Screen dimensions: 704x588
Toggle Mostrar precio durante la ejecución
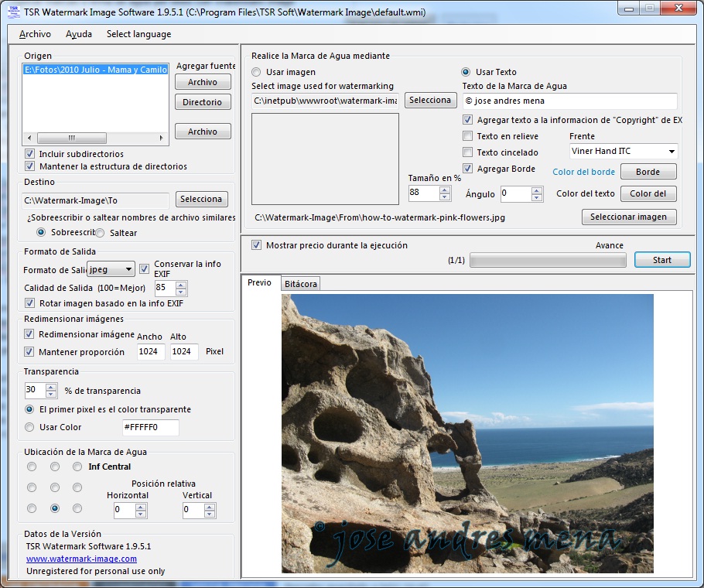(x=256, y=245)
